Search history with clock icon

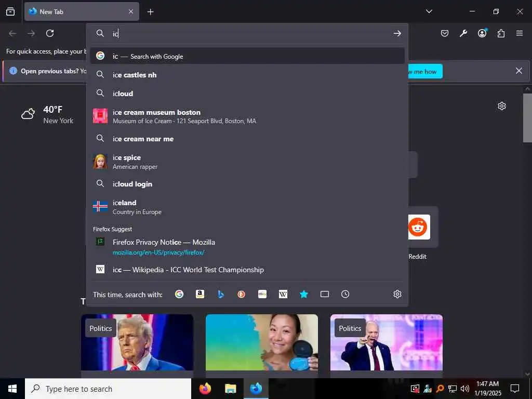pyautogui.click(x=345, y=294)
